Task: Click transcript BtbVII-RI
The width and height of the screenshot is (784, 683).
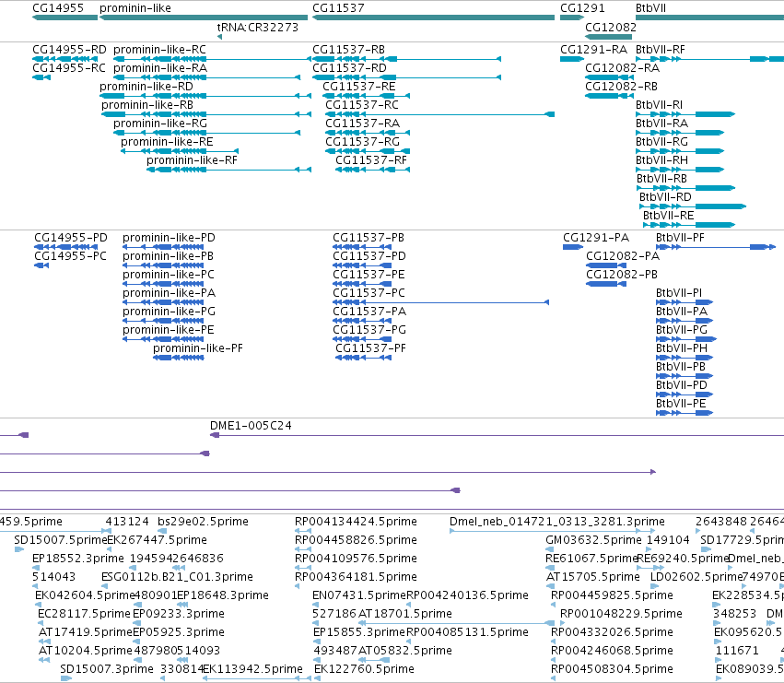Action: (x=659, y=105)
